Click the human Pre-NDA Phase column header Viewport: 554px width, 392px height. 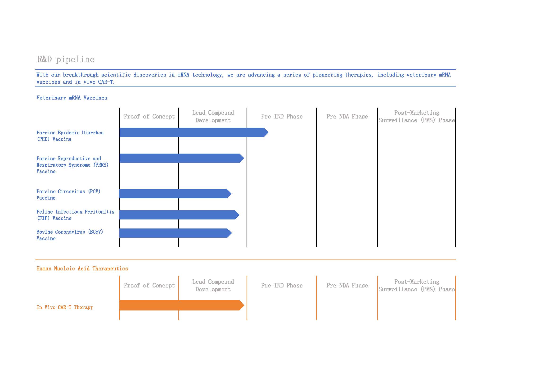[347, 286]
